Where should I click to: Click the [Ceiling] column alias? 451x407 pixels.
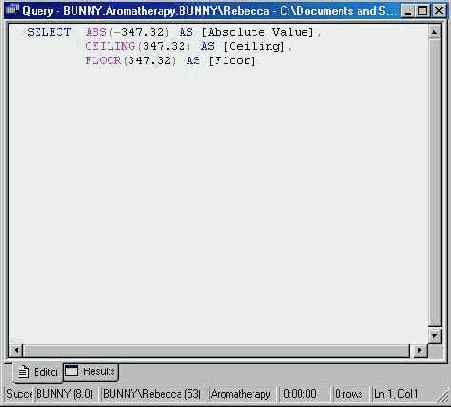pyautogui.click(x=254, y=46)
